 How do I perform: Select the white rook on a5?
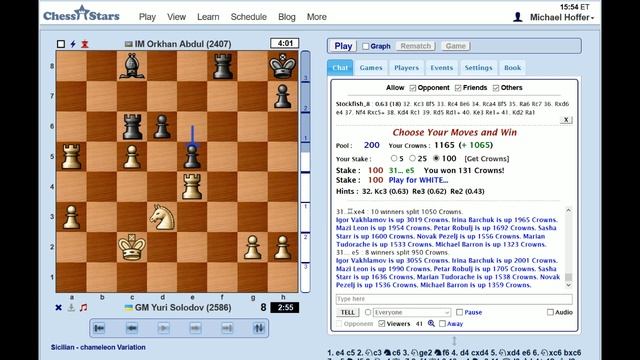(x=71, y=156)
